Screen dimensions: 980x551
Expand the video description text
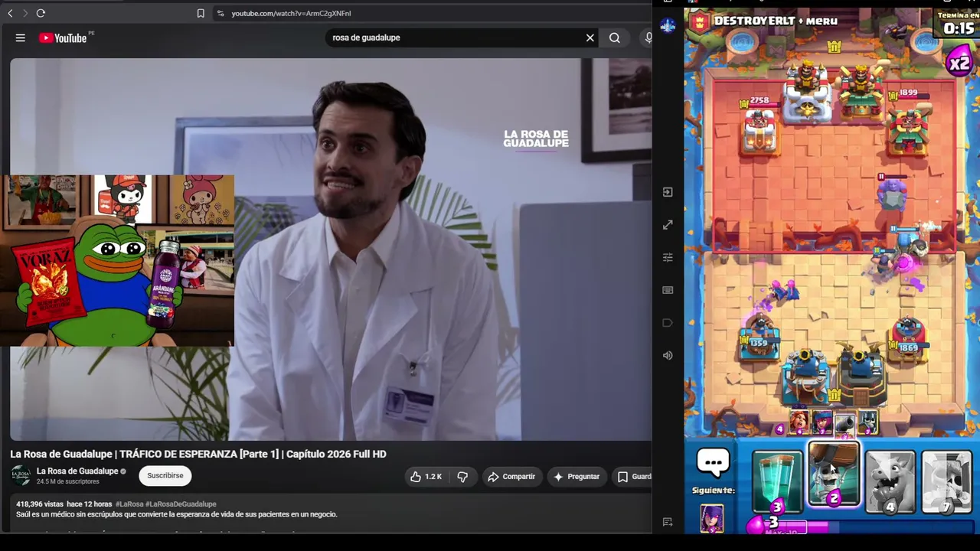pyautogui.click(x=177, y=514)
